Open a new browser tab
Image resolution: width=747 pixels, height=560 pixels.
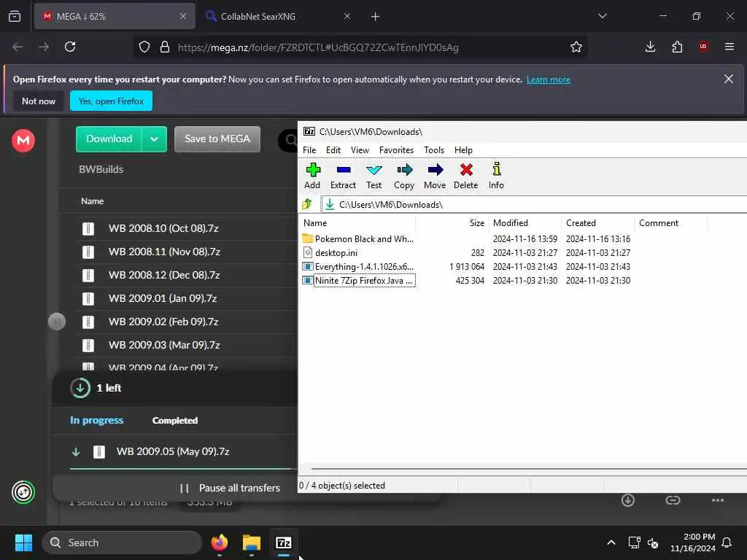[375, 16]
